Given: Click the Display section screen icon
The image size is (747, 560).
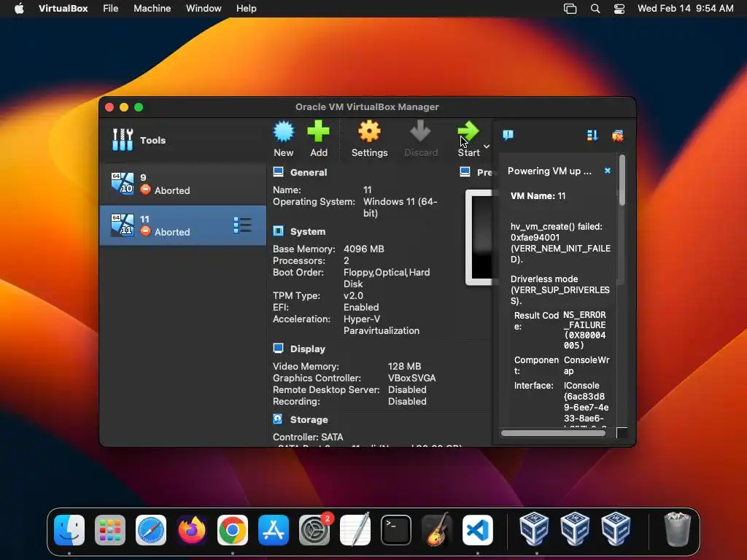Looking at the screenshot, I should point(278,349).
